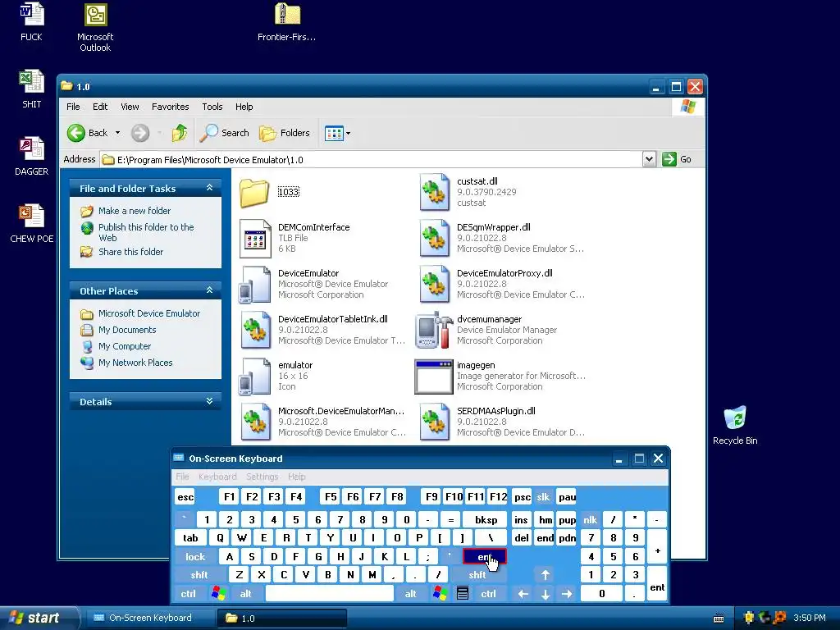The width and height of the screenshot is (840, 630).
Task: Open the Back button history dropdown arrow
Action: point(118,133)
